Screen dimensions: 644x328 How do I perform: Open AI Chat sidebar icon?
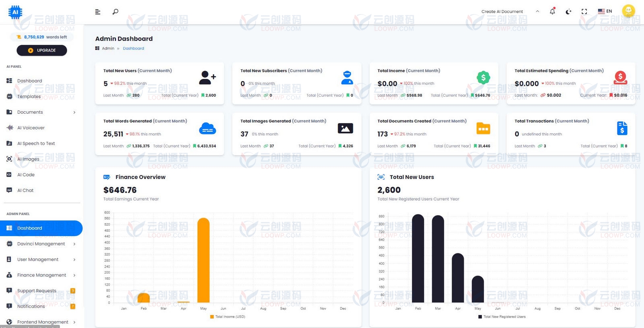(x=9, y=190)
